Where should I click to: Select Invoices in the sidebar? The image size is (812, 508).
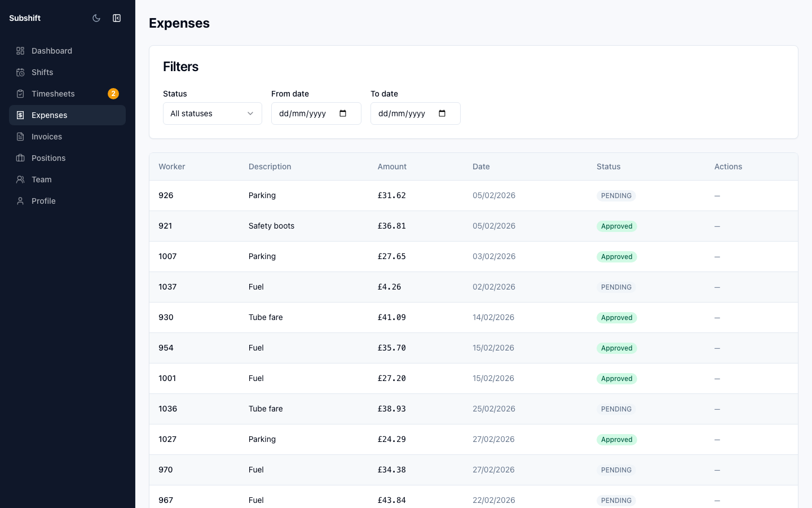[x=67, y=137]
